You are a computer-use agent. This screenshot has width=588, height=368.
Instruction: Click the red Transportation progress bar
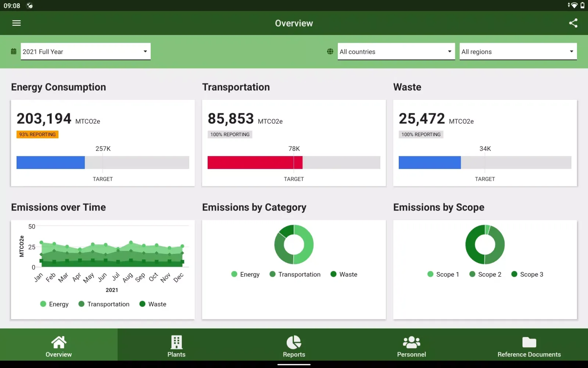point(255,162)
